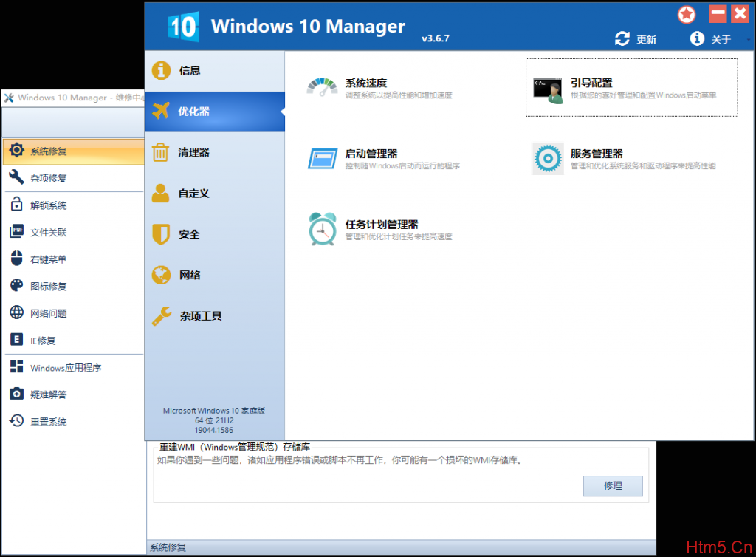Image resolution: width=756 pixels, height=557 pixels.
Task: Click the 更新 refresh icon
Action: pyautogui.click(x=622, y=38)
